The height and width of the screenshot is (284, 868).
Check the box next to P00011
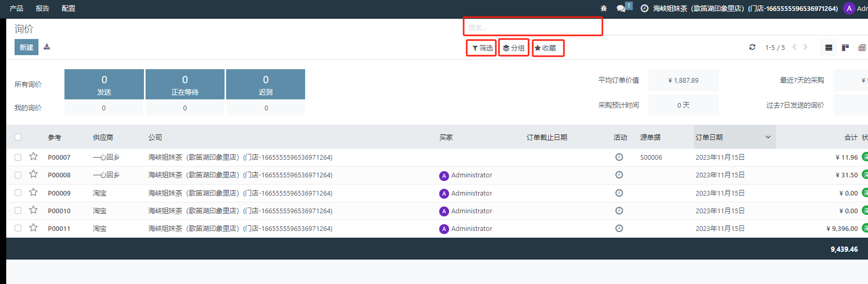pos(18,228)
